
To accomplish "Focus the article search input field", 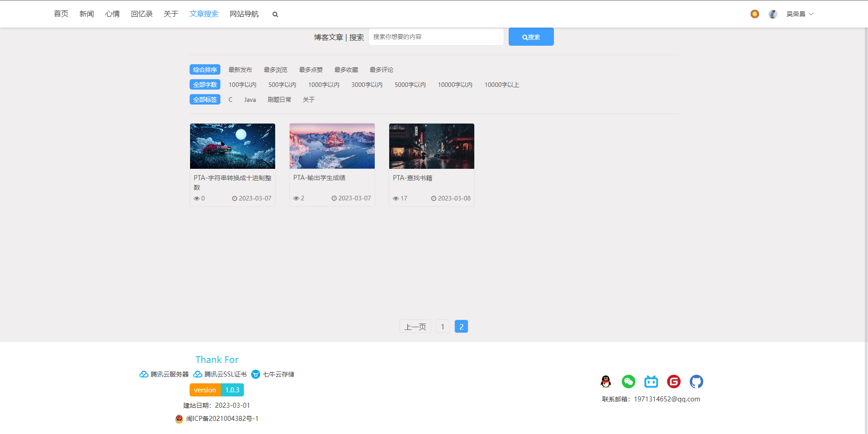I will [436, 37].
